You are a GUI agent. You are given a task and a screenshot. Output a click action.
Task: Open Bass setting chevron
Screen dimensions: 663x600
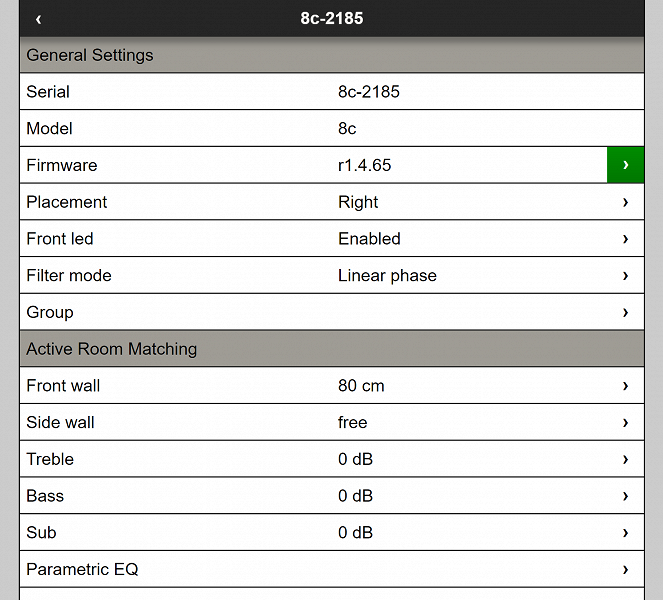(x=625, y=496)
